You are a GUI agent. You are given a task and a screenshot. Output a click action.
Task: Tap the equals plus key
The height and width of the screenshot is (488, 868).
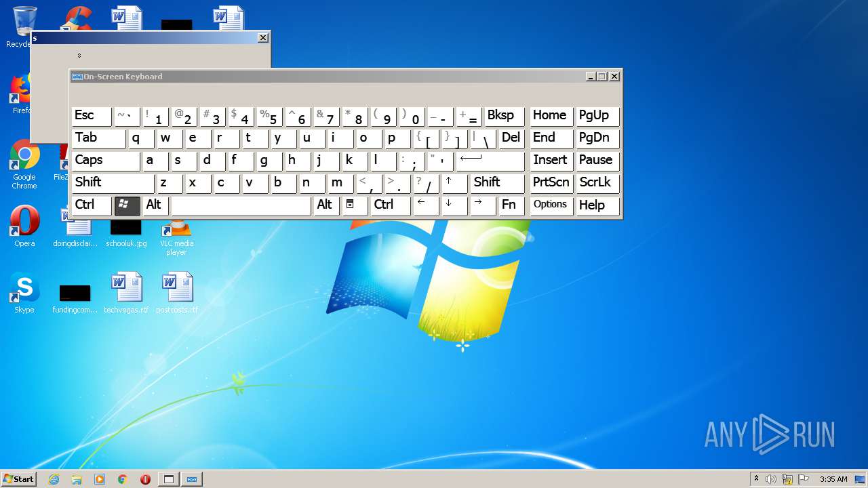469,116
